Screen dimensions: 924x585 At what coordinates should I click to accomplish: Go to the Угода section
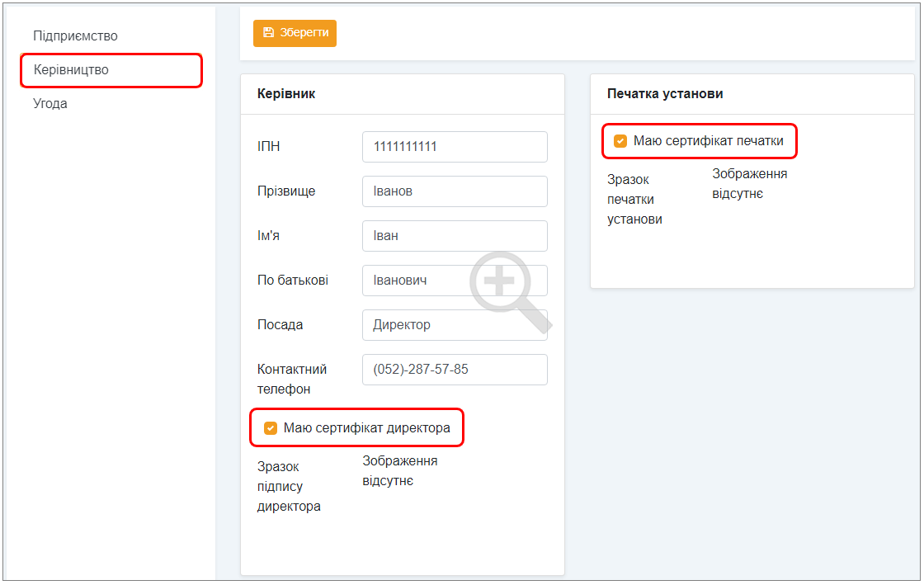click(50, 104)
